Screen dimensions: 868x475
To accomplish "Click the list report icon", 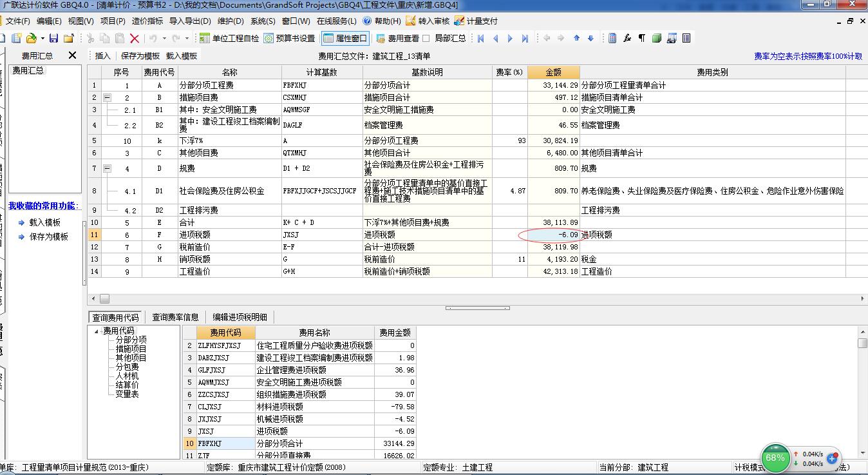I will 686,39.
